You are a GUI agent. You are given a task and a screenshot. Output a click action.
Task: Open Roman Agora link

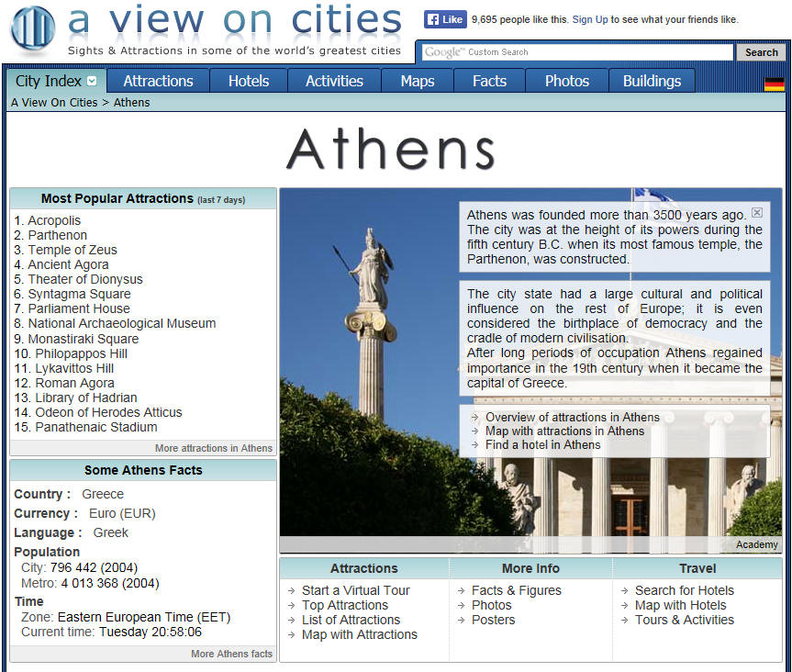74,383
